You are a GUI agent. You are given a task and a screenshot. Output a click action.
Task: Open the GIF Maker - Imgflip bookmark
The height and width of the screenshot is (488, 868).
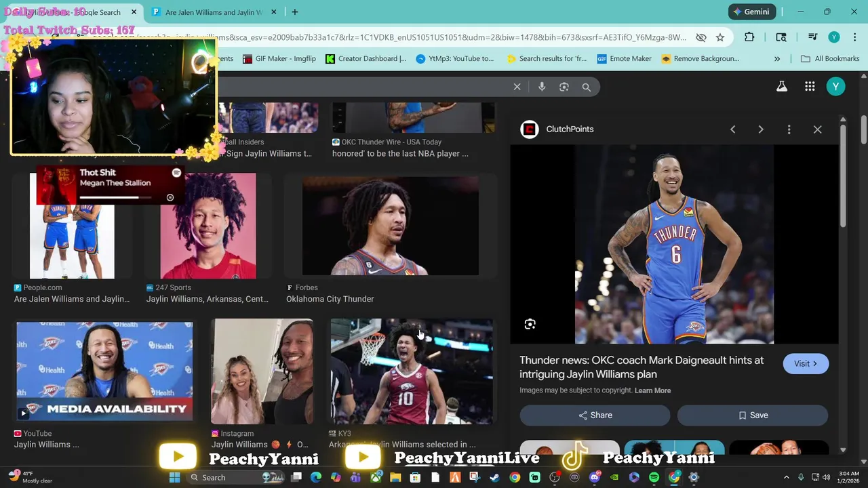pyautogui.click(x=279, y=58)
